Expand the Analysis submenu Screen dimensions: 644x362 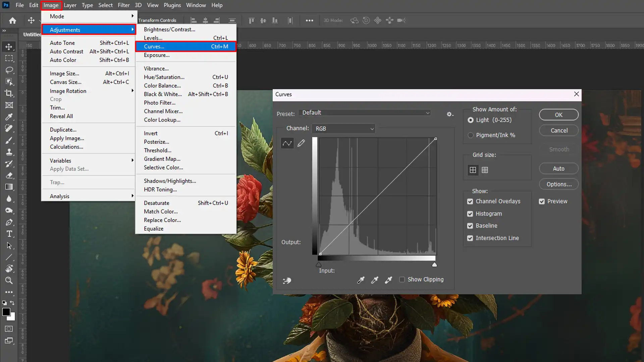(x=89, y=196)
